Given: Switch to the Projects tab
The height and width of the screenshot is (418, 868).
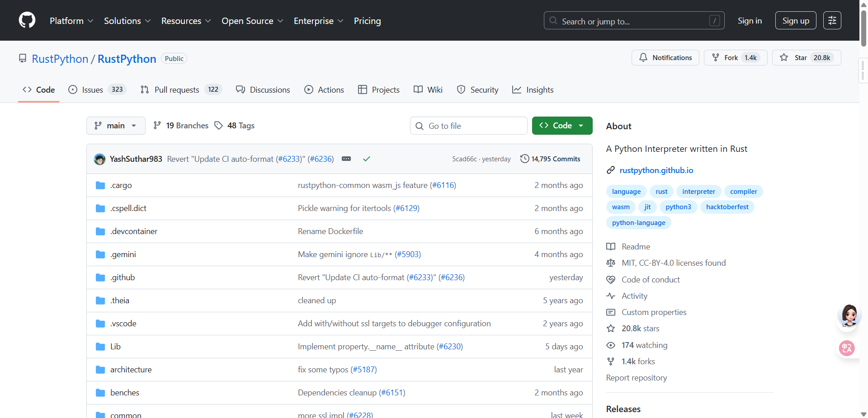Looking at the screenshot, I should click(379, 89).
